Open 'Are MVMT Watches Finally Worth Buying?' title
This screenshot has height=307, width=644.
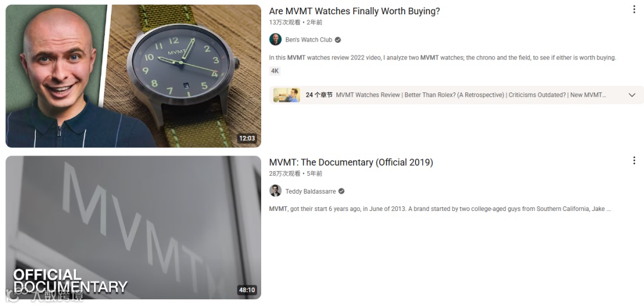tap(354, 11)
